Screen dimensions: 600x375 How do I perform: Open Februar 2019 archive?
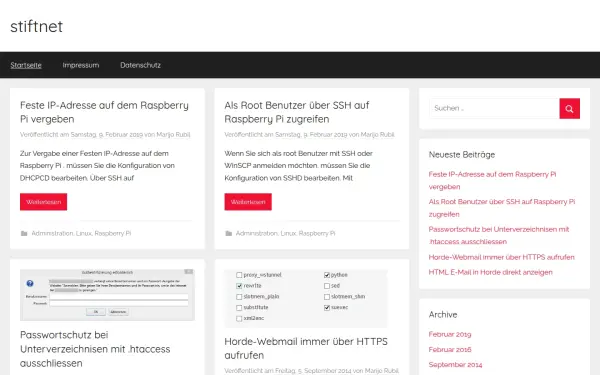point(450,334)
